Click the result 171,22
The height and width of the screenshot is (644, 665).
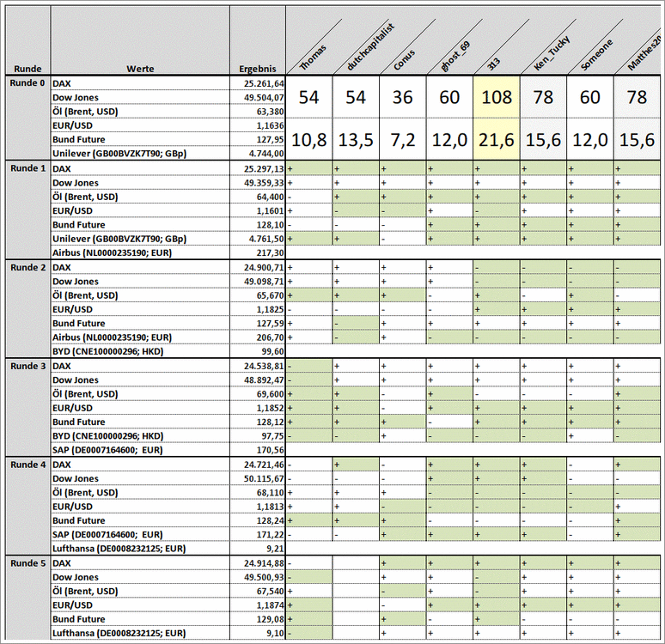pos(270,535)
